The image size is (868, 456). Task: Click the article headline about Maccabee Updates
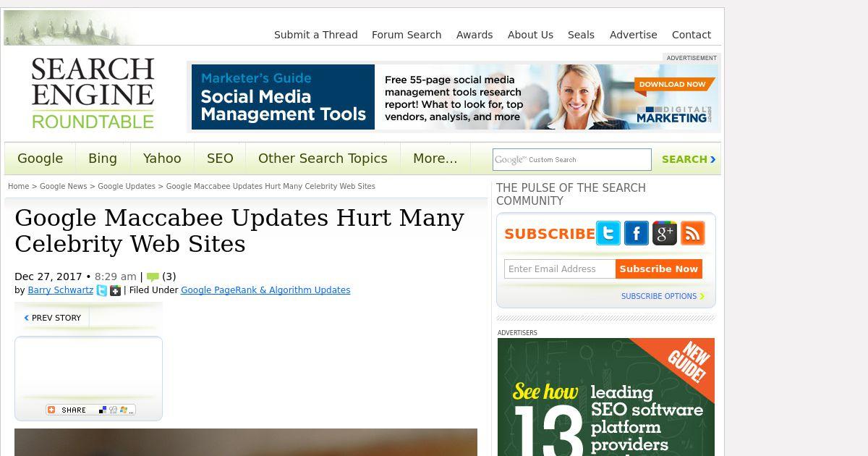point(239,231)
